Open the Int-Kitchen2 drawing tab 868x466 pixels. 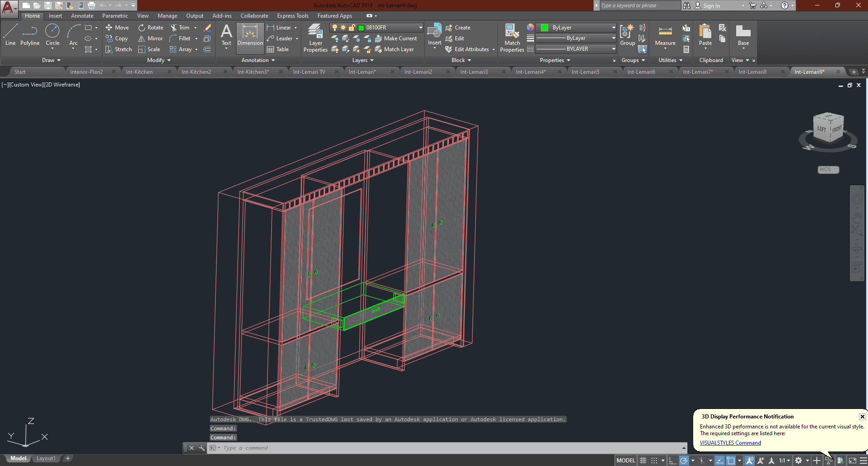(196, 72)
